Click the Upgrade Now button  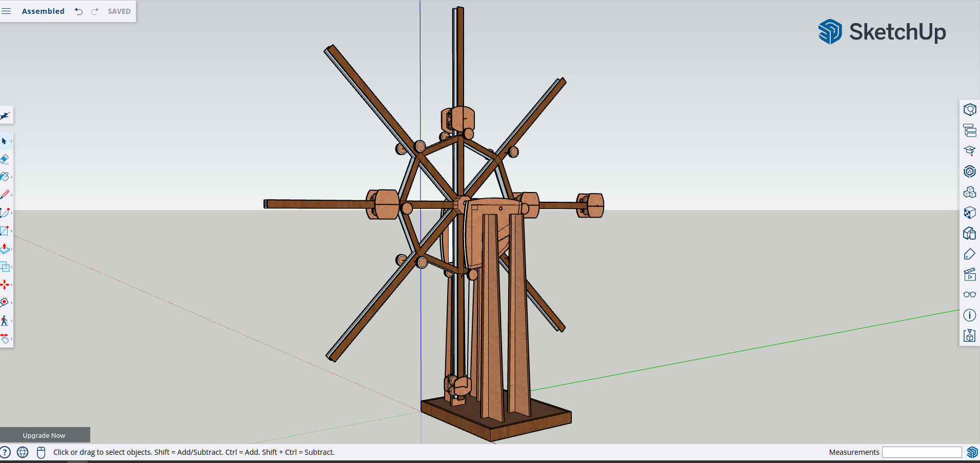(45, 435)
